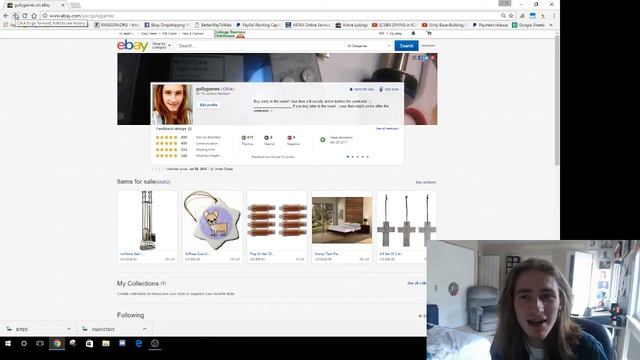640x360 pixels.
Task: Launch Microsoft Edge from the taskbar
Action: (139, 344)
